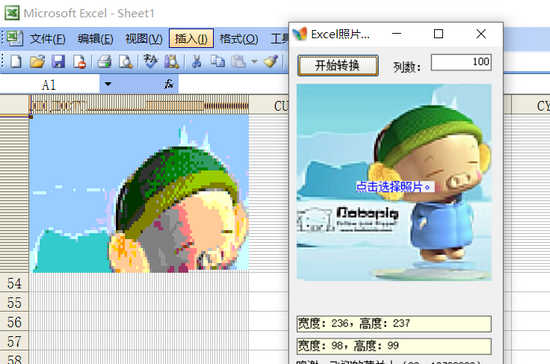Open the 插入(I) menu
The height and width of the screenshot is (364, 550).
pos(191,39)
